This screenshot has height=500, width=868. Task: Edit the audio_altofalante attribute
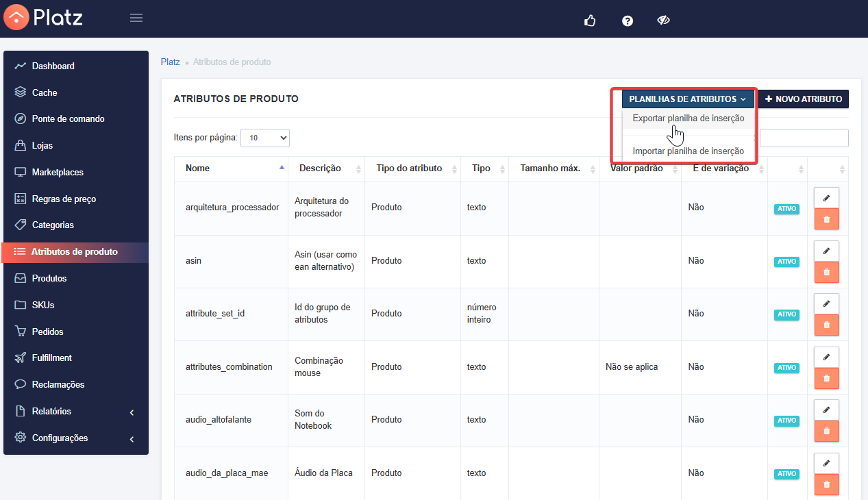[826, 410]
